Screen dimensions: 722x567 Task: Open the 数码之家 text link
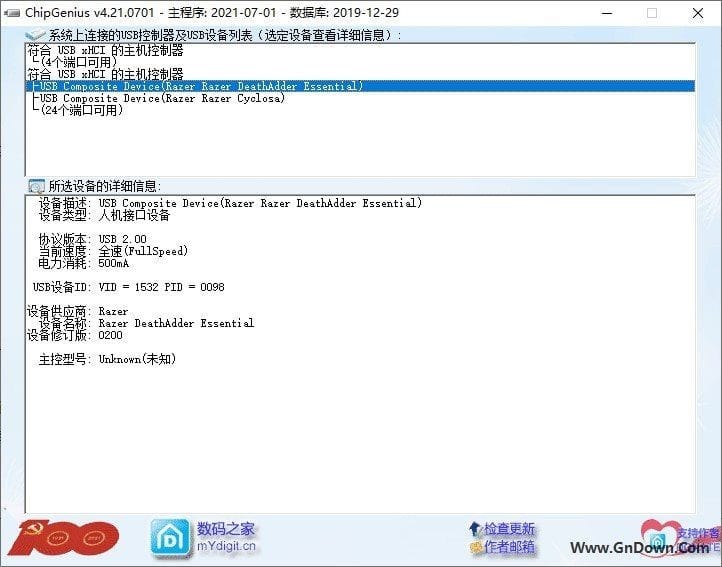pyautogui.click(x=226, y=529)
